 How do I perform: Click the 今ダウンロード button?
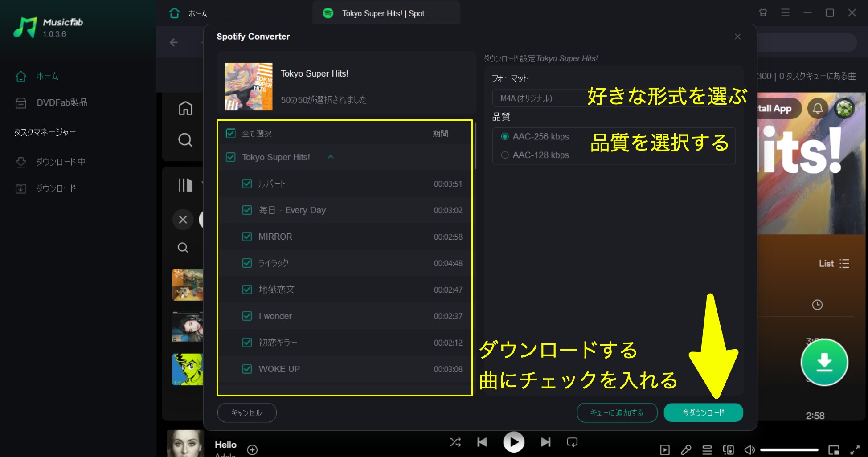[x=704, y=412]
